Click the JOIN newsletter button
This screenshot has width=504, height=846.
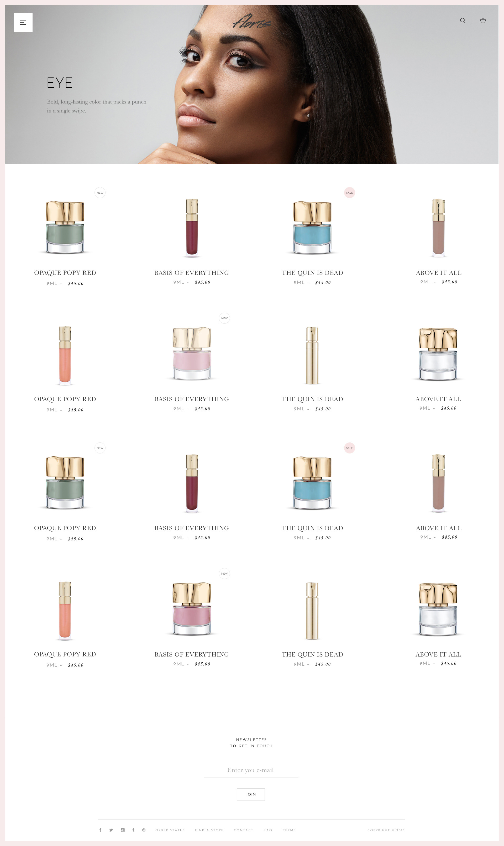[x=251, y=794]
